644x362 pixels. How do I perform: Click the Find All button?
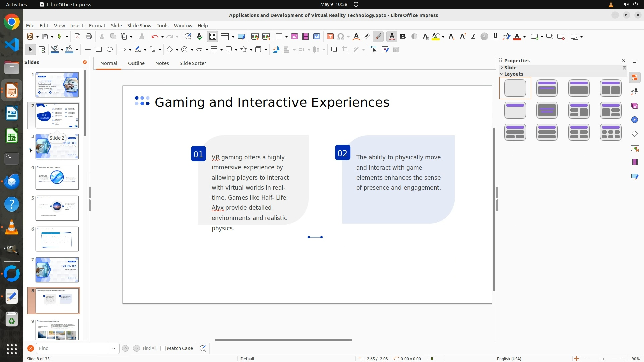tap(149, 348)
